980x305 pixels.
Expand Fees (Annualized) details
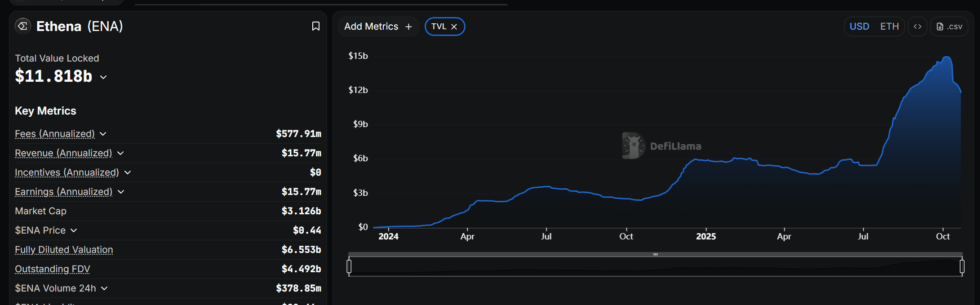(103, 134)
